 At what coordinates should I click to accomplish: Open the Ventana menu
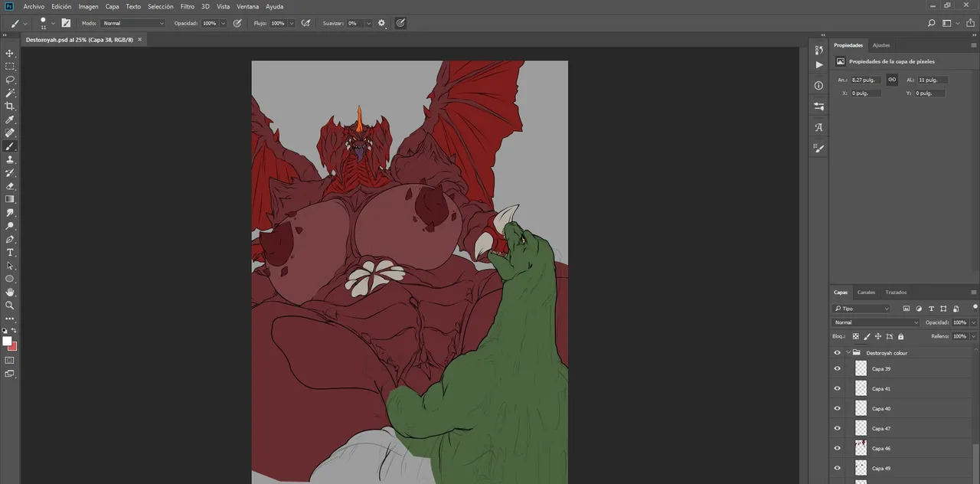tap(247, 6)
